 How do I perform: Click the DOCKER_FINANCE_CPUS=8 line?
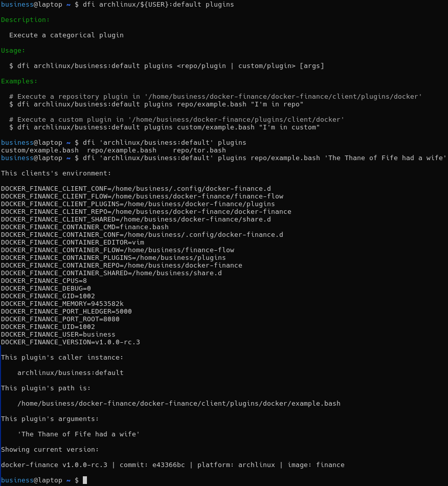44,281
